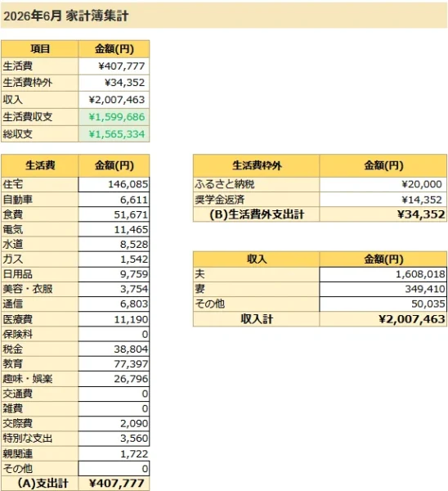
Task: Select the title cell 2026年6月 家計簿集計
Action: pos(224,16)
